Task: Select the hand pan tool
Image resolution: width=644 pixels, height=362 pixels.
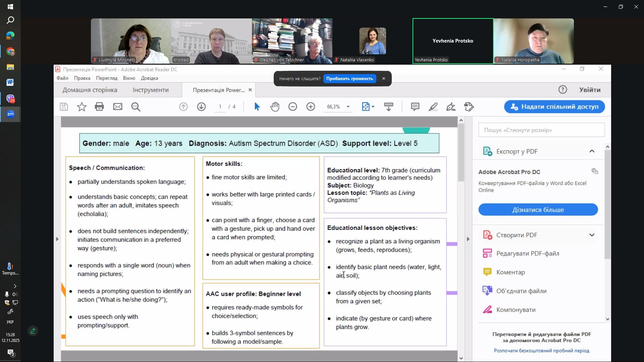Action: point(275,107)
